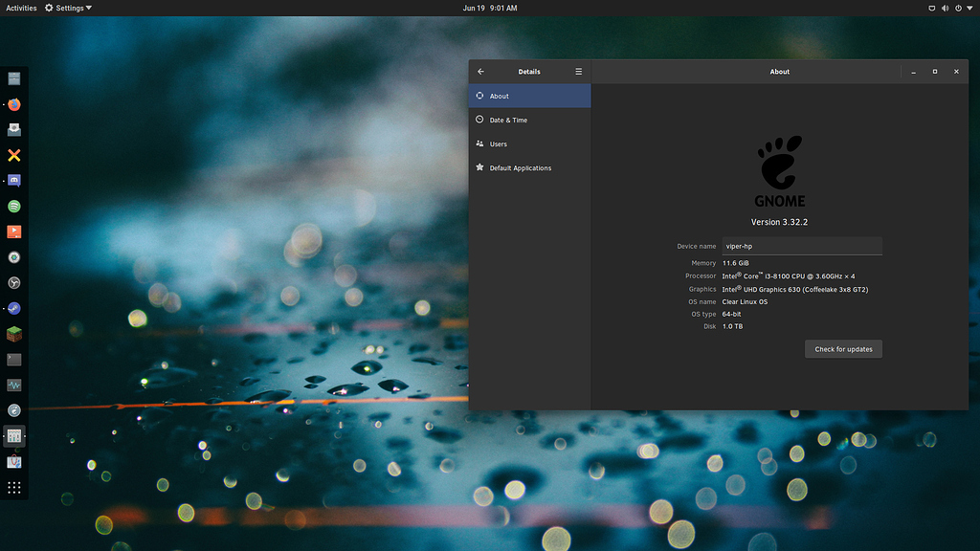Click the star icon beside Default Applications

pos(479,167)
